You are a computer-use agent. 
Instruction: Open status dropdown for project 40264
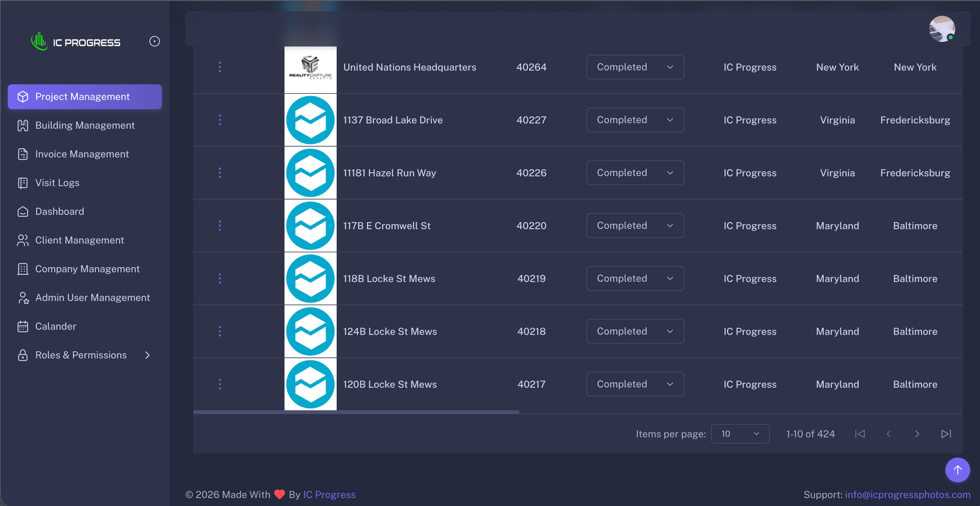(x=635, y=67)
